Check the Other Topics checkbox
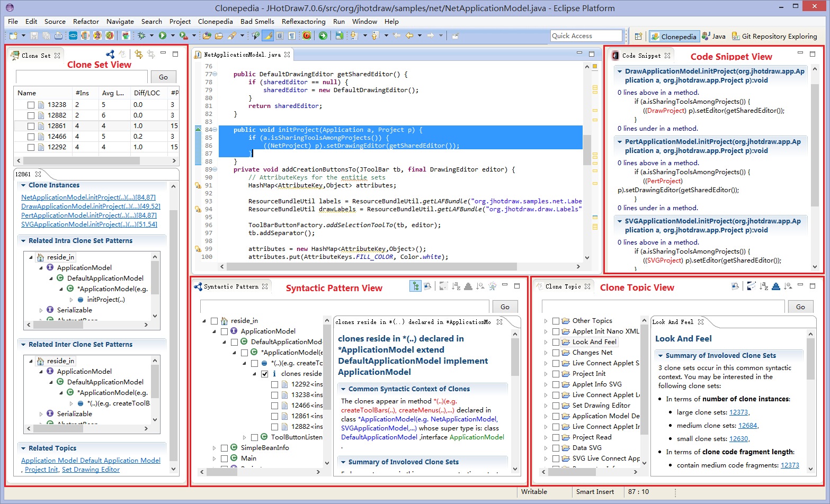The width and height of the screenshot is (830, 504). (556, 321)
